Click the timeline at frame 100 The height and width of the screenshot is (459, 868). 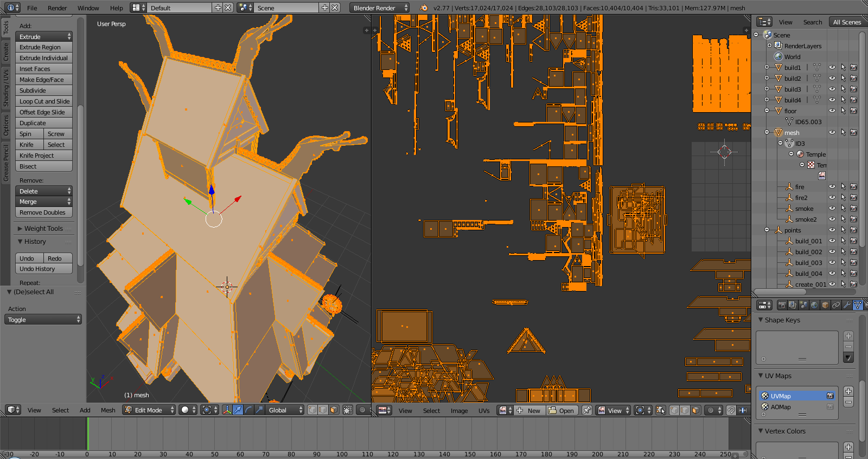click(x=342, y=434)
